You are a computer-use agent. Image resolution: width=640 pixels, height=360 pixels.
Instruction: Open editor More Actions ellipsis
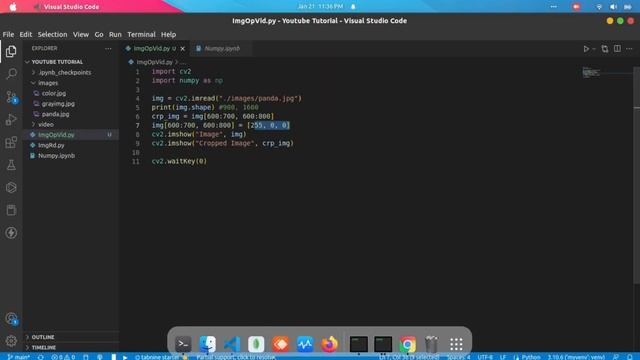click(629, 49)
